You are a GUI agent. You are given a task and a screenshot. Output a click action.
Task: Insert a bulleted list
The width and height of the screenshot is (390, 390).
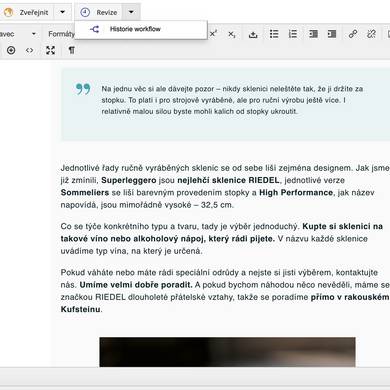coord(274,34)
